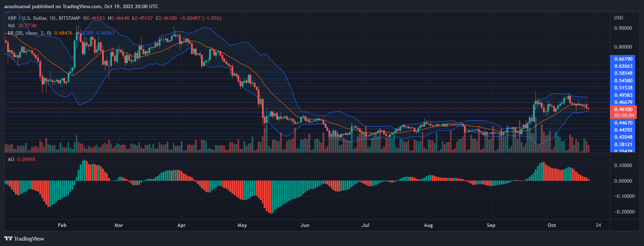
Task: Open the USD currency selector on price axis
Action: coord(618,18)
